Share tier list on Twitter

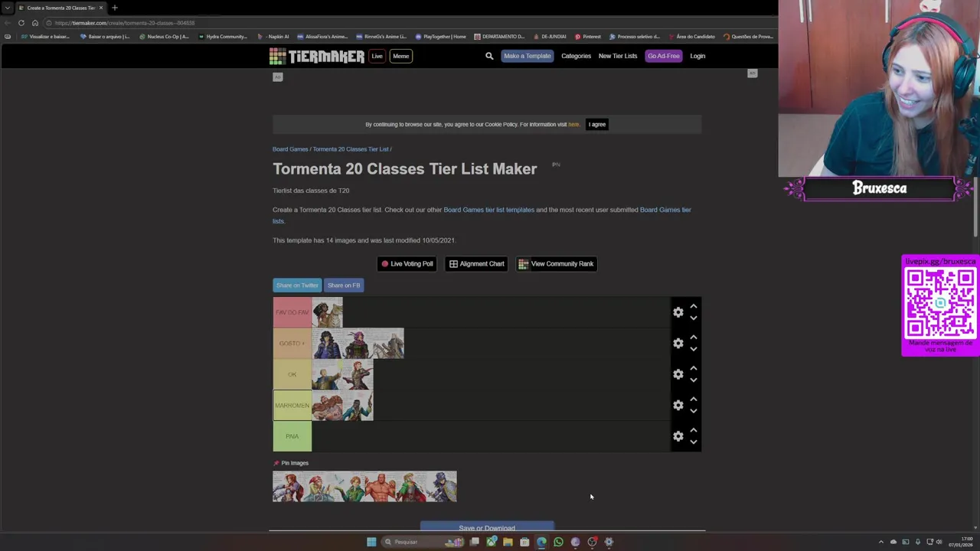pos(297,285)
